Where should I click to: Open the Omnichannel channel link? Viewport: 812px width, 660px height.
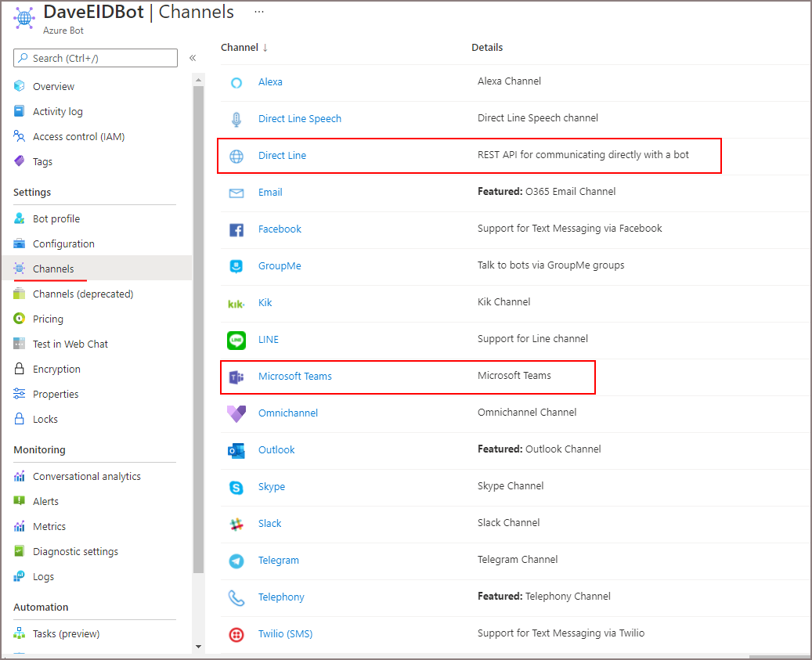(x=287, y=413)
